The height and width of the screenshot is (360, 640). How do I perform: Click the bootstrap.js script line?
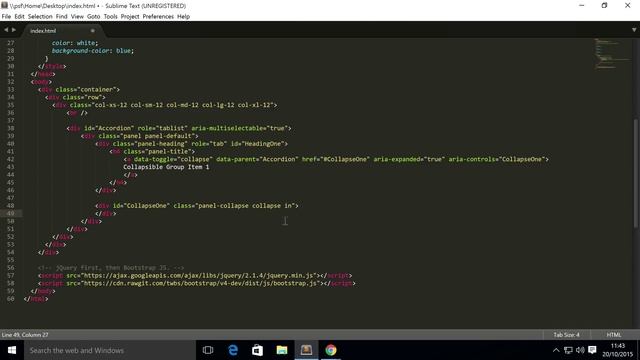[197, 283]
